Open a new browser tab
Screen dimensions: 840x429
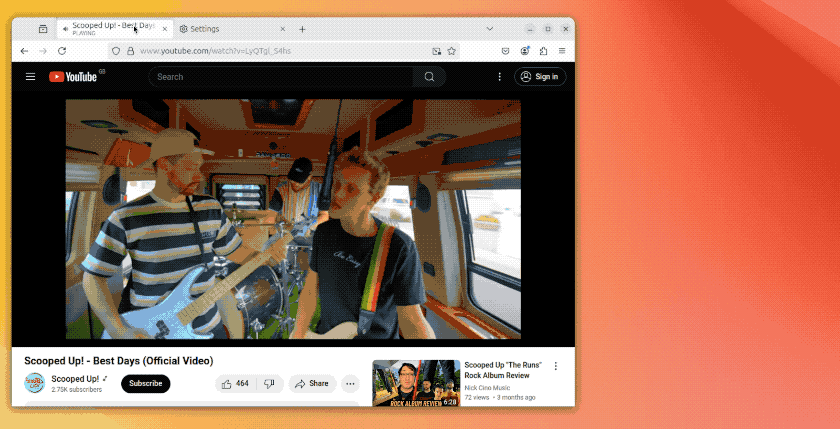click(302, 29)
